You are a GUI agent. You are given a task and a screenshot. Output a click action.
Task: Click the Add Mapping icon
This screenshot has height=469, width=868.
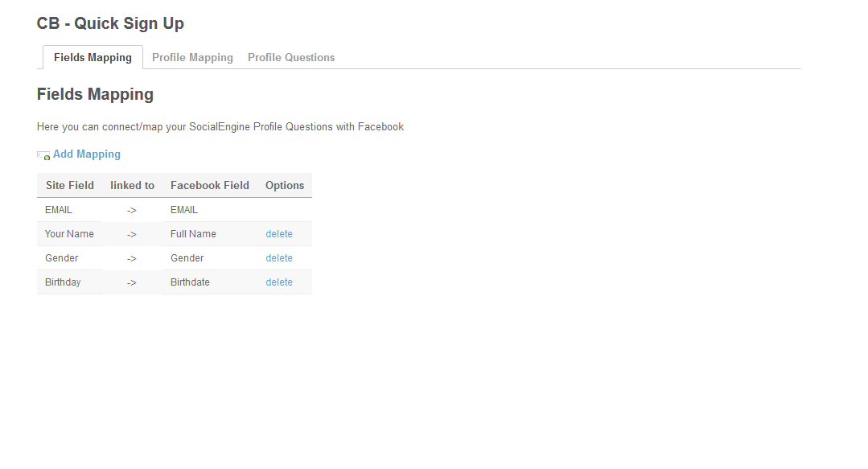click(x=43, y=155)
